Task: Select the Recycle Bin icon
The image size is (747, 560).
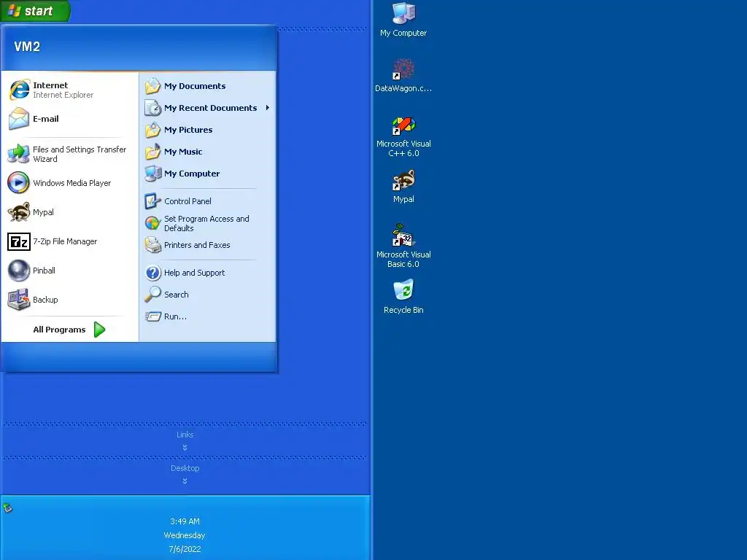Action: 403,297
